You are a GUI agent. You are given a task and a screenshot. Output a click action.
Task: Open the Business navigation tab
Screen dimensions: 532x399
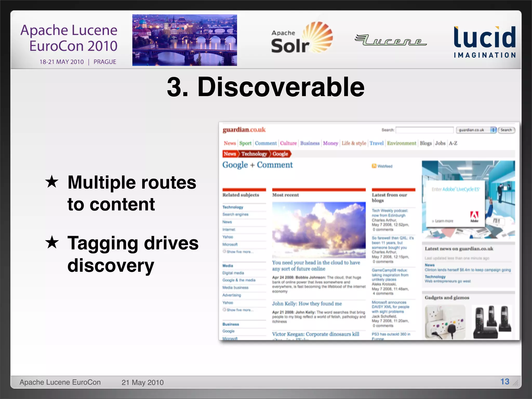coord(310,143)
